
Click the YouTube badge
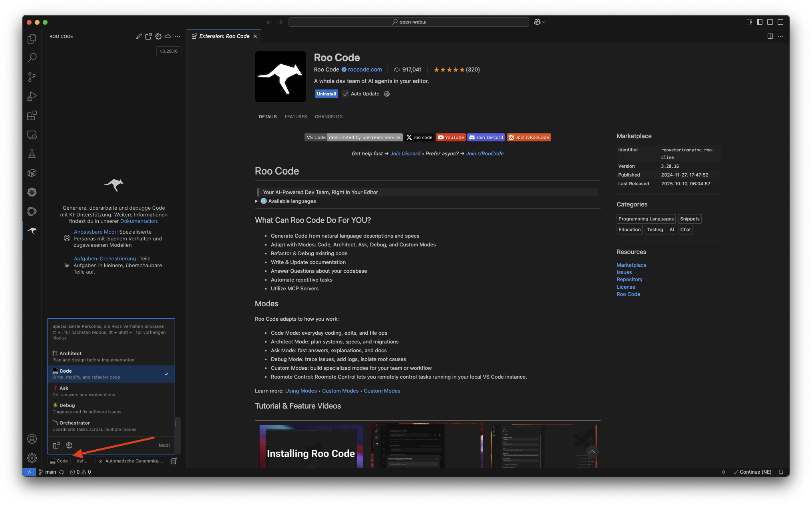(x=451, y=137)
